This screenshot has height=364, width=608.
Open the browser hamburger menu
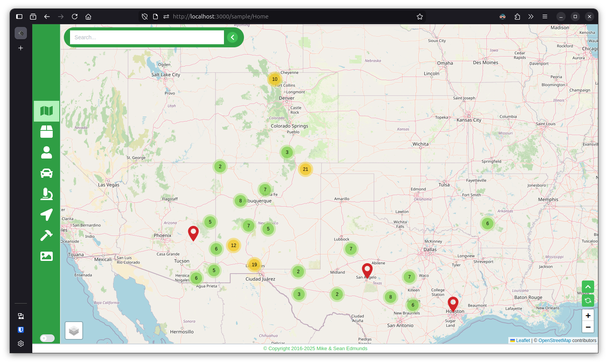pyautogui.click(x=545, y=17)
